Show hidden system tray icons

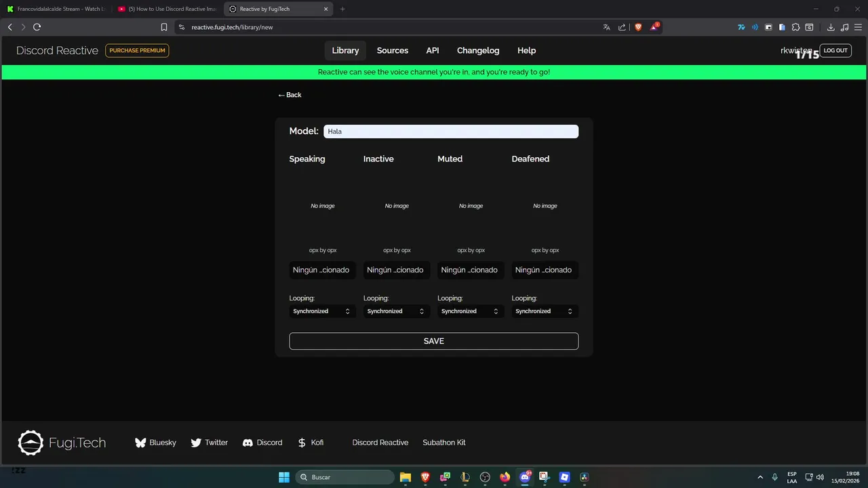pyautogui.click(x=760, y=477)
